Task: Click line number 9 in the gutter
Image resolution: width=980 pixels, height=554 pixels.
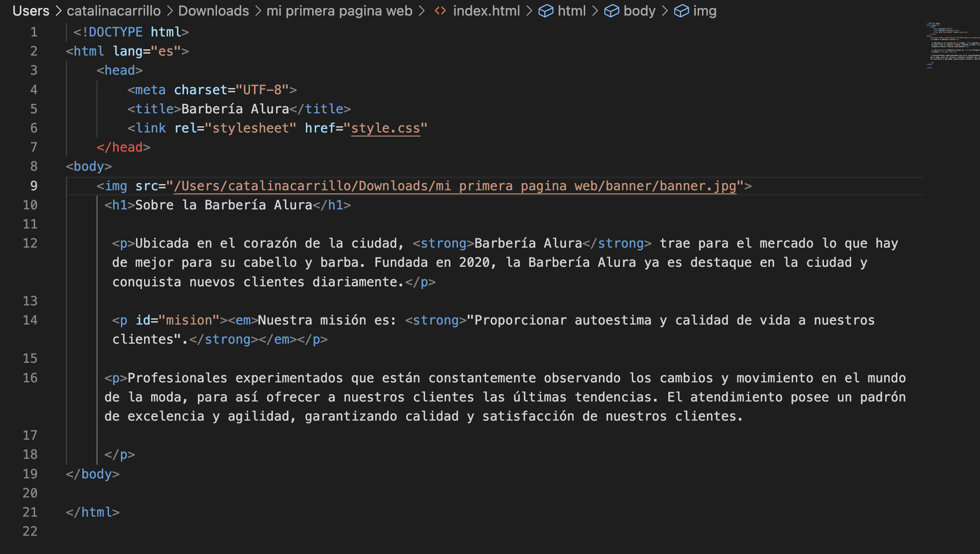Action: tap(34, 186)
